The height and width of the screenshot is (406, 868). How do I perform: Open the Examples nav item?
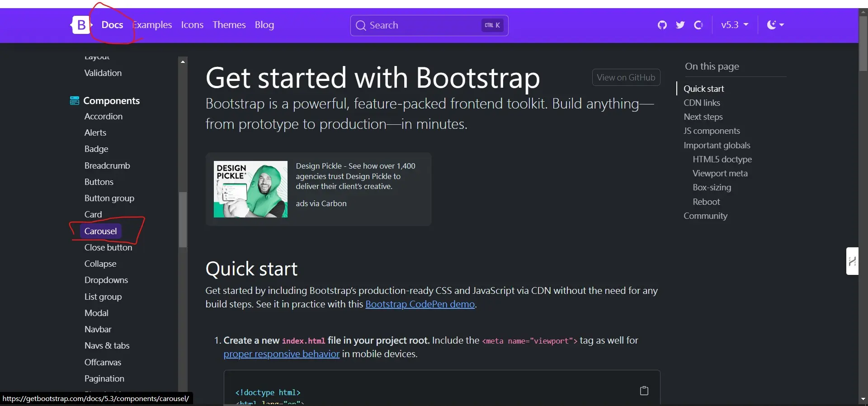(x=153, y=25)
